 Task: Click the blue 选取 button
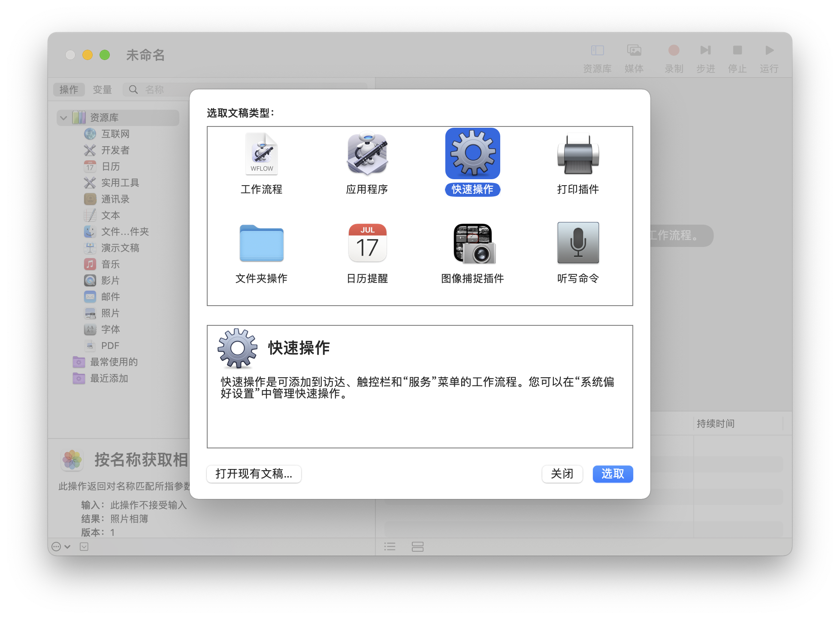[612, 474]
